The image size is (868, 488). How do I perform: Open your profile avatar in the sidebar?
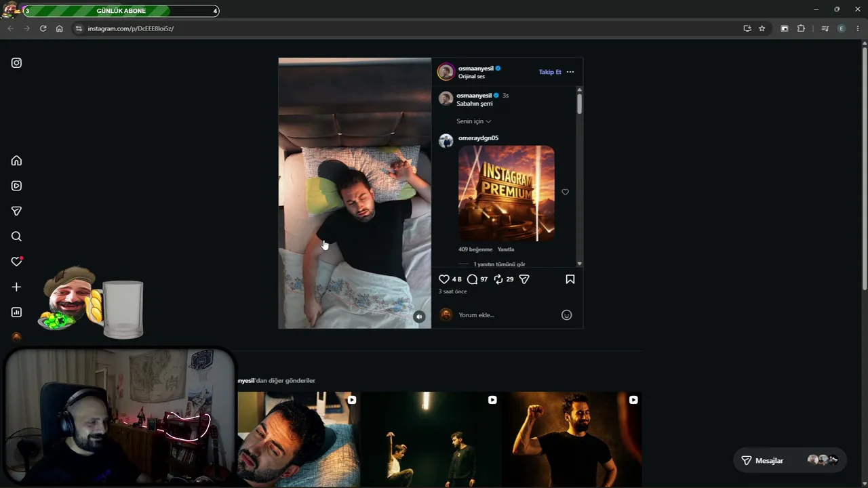coord(16,337)
